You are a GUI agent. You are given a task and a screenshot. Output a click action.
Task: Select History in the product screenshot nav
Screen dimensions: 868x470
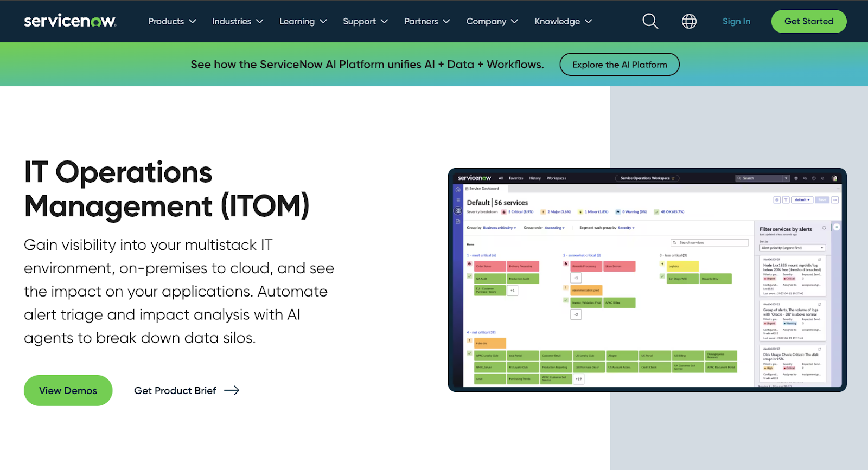[535, 178]
